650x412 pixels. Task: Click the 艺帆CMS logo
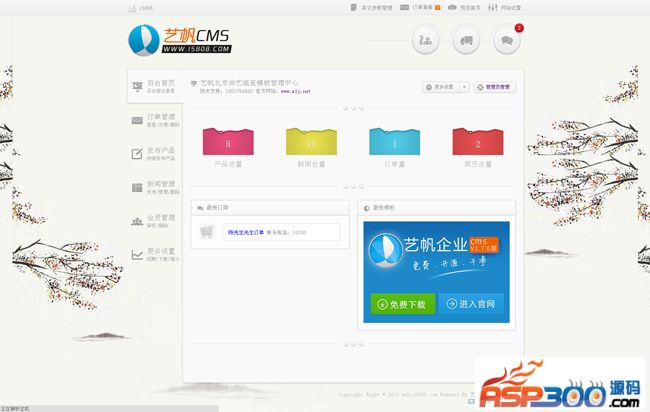click(x=180, y=40)
